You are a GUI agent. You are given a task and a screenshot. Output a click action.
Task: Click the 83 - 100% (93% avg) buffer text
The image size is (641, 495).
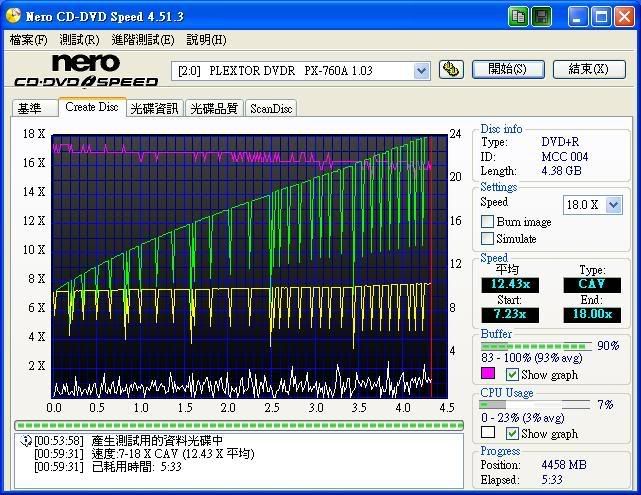coord(532,358)
